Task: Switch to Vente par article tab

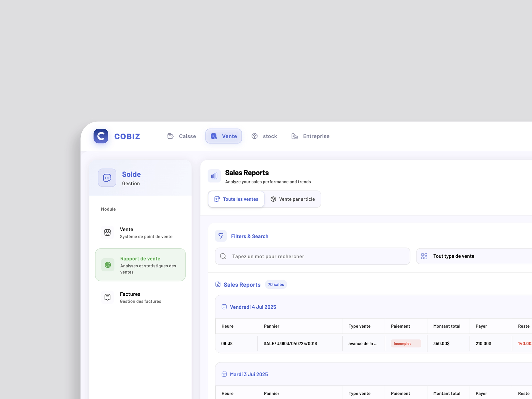Action: point(293,199)
